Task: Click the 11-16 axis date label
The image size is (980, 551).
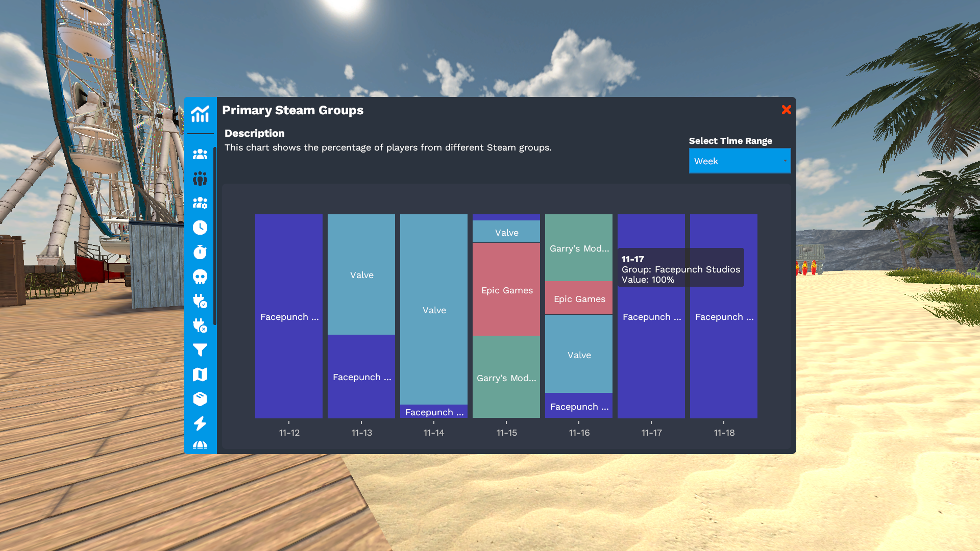Action: coord(579,433)
